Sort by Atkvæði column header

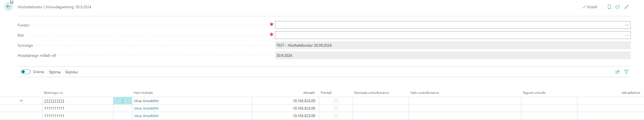[309, 93]
